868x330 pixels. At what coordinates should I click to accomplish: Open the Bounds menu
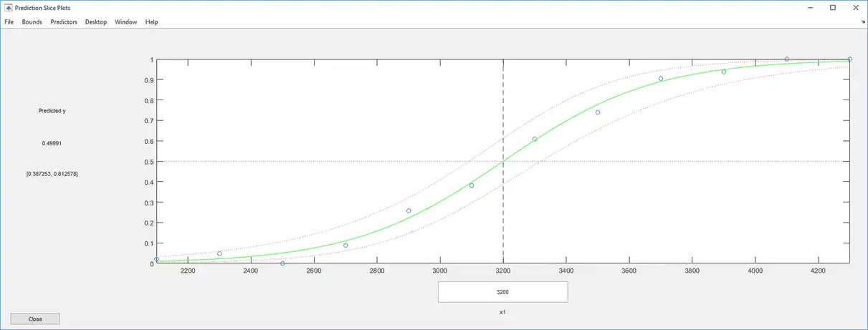[x=32, y=22]
